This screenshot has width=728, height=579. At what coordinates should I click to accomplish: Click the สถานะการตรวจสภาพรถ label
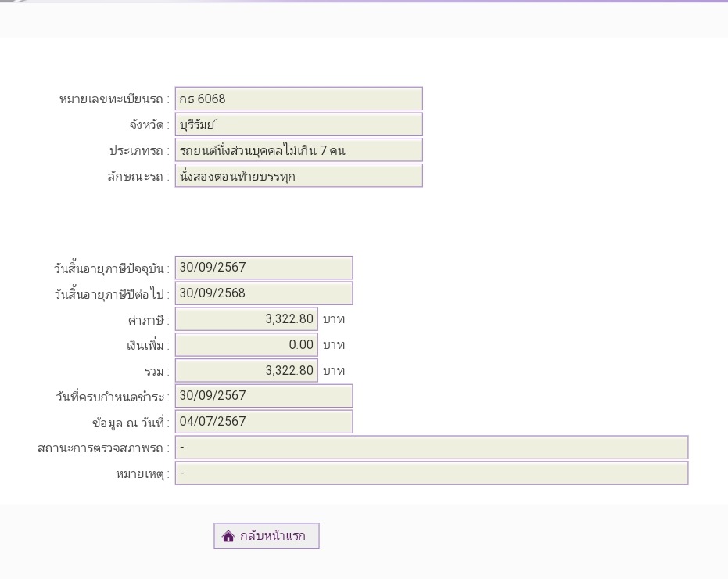[x=102, y=448]
